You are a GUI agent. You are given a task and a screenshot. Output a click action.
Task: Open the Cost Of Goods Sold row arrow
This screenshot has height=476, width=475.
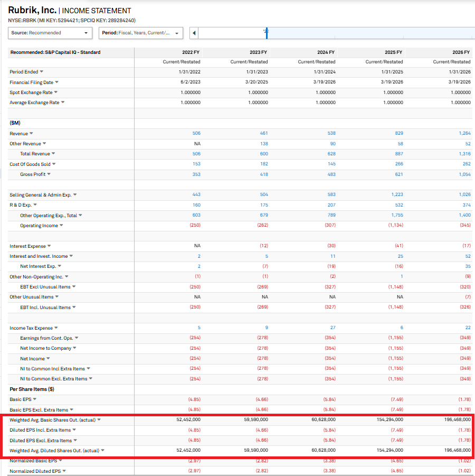[54, 164]
